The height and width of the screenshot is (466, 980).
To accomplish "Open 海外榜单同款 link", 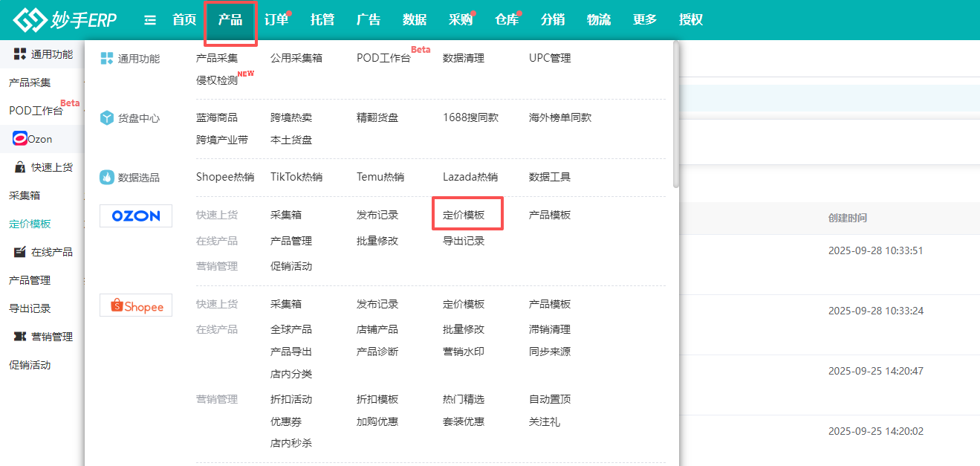I will [x=560, y=117].
